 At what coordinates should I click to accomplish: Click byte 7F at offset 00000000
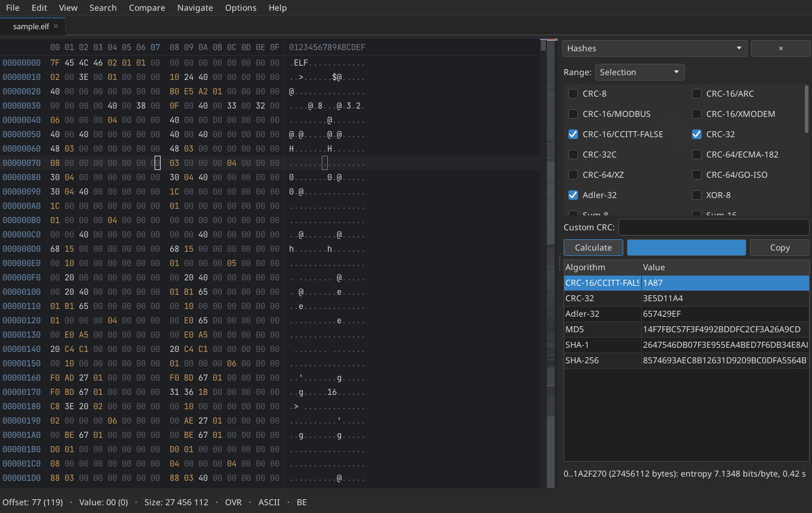pyautogui.click(x=55, y=63)
